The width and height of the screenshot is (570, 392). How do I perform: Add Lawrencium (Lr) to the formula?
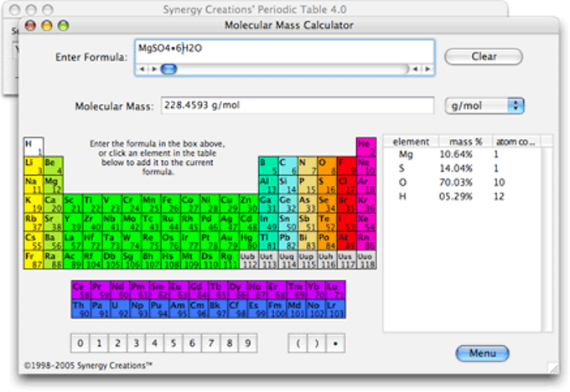[336, 309]
